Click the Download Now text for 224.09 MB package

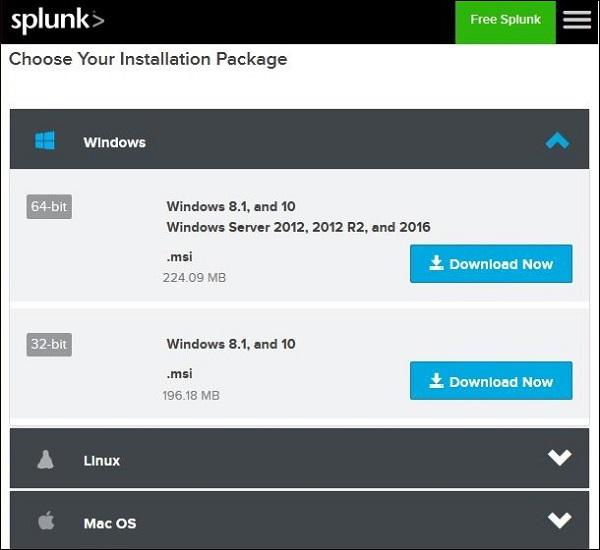(x=501, y=265)
